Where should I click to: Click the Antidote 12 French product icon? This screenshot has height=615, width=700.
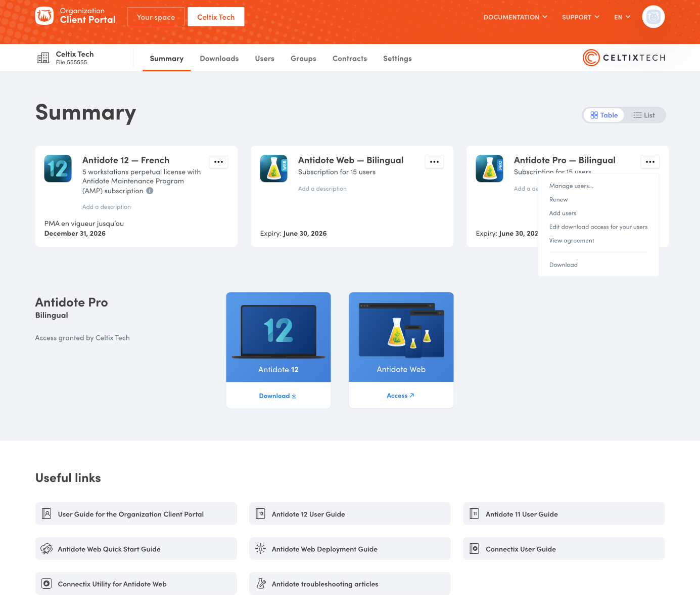(58, 168)
